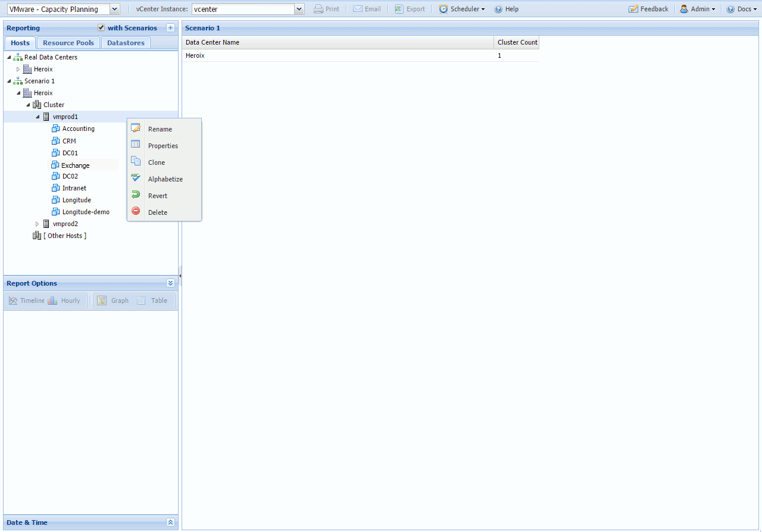Collapse the Scenario 1 tree node
The width and height of the screenshot is (762, 532).
pos(9,81)
